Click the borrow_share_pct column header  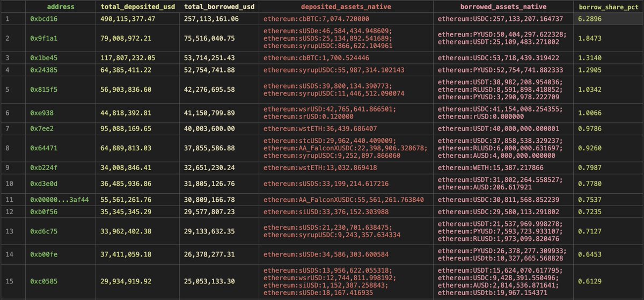pos(608,7)
